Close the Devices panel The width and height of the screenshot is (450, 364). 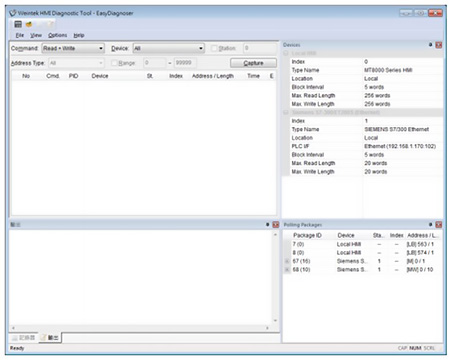point(439,45)
